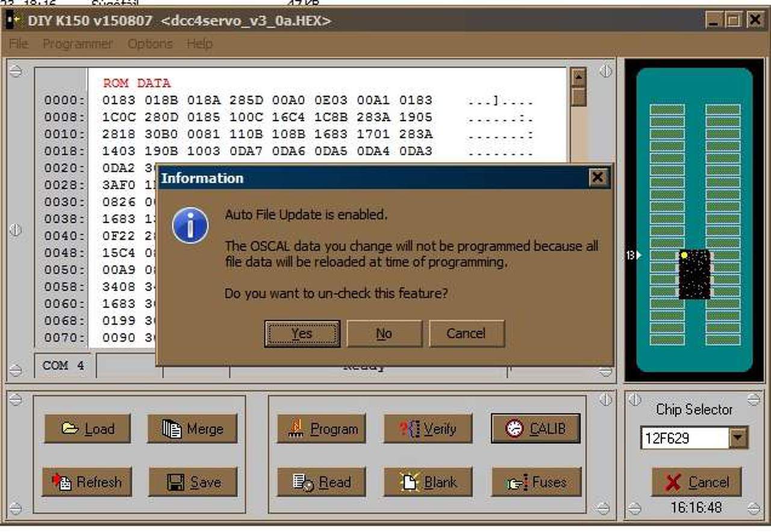This screenshot has height=532, width=771.
Task: Open the Programmer menu
Action: [x=78, y=44]
